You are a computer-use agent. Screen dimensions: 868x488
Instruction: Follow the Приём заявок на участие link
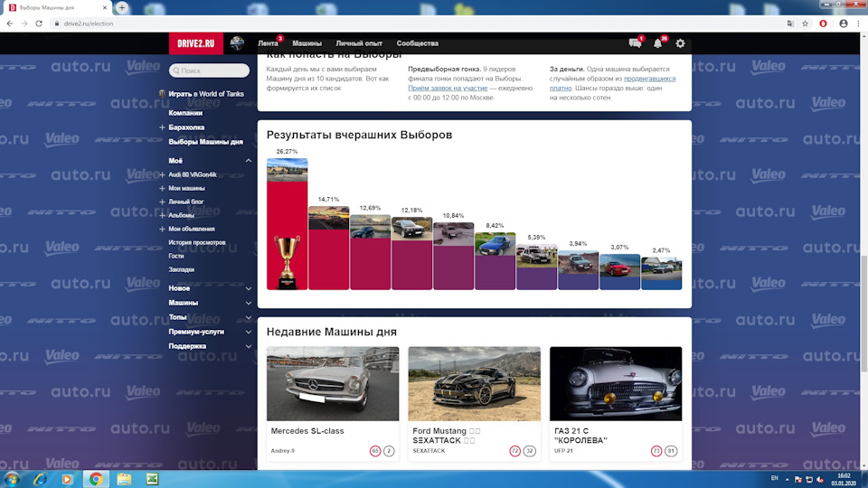tap(448, 88)
